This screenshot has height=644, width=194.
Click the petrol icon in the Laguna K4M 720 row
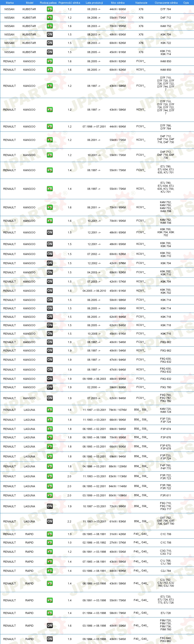(50, 410)
